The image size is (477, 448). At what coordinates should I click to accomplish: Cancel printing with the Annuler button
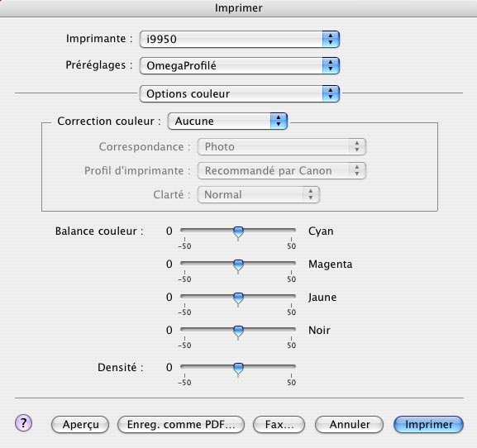tap(349, 425)
